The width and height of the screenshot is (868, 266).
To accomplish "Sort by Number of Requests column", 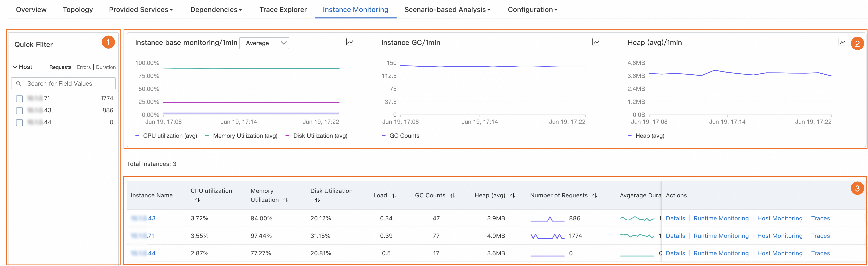I will pos(595,196).
